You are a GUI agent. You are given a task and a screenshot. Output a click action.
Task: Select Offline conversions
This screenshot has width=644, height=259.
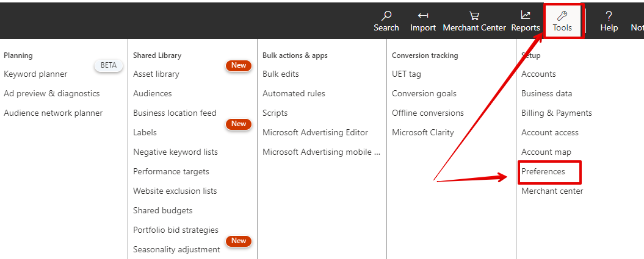pyautogui.click(x=428, y=113)
